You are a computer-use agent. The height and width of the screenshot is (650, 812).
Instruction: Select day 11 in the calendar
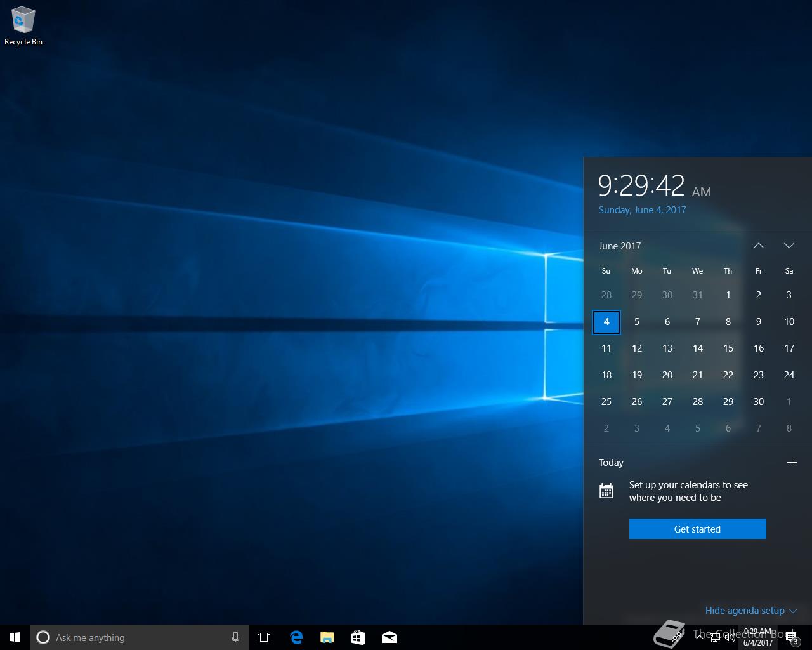[x=606, y=348]
